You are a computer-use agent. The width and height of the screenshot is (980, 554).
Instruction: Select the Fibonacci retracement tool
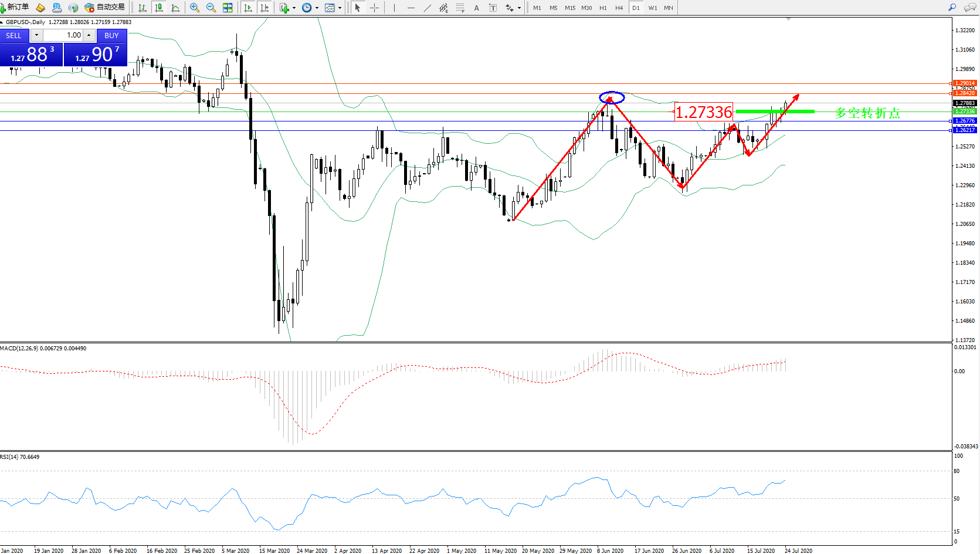[x=460, y=8]
